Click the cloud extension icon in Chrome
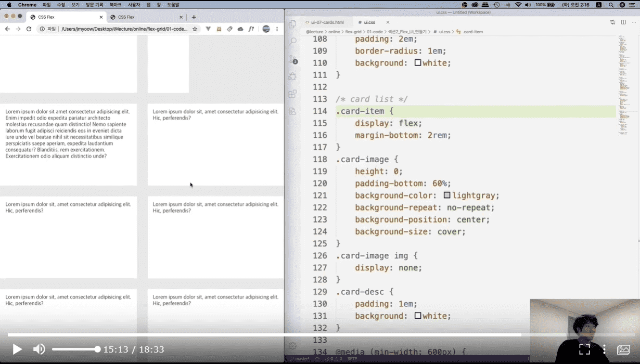The height and width of the screenshot is (364, 640). coord(240,29)
